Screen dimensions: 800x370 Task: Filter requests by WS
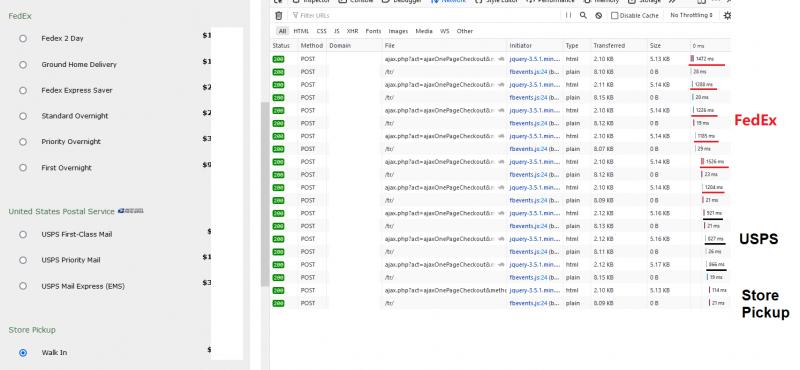pyautogui.click(x=445, y=31)
